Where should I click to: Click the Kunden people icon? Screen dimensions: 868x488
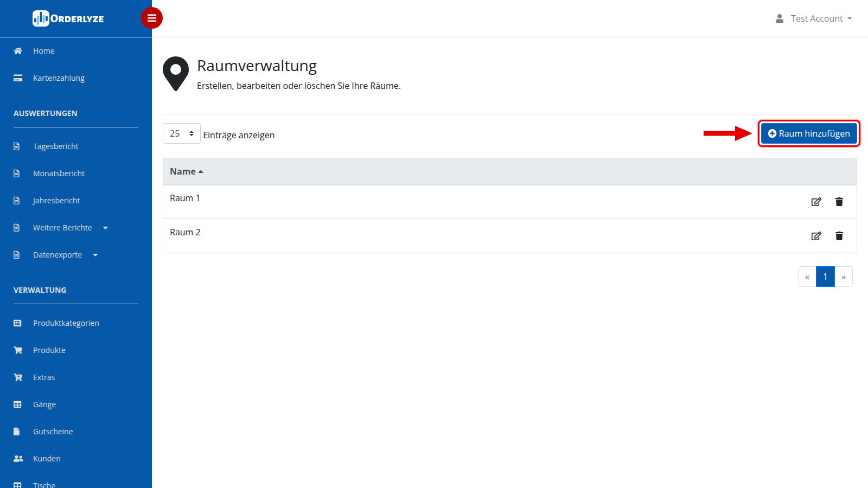[x=18, y=459]
